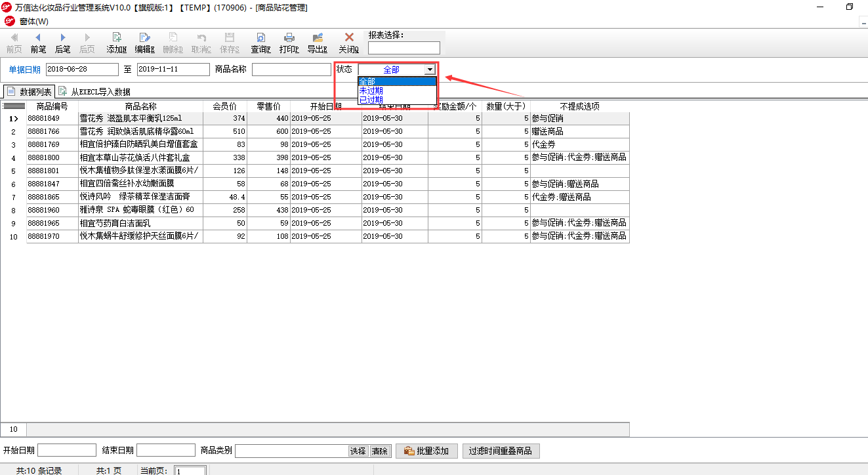Cancel changes with 取消C
Viewport: 868px width, 475px height.
201,43
